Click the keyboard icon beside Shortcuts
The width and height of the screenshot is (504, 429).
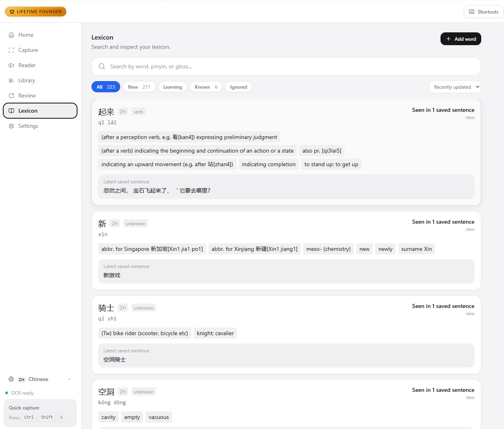tap(472, 12)
